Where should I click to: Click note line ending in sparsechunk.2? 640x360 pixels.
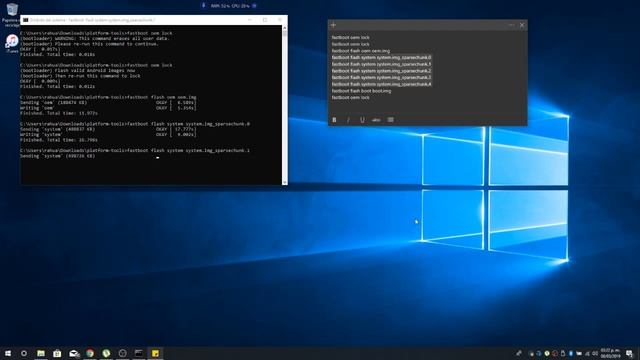[381, 71]
